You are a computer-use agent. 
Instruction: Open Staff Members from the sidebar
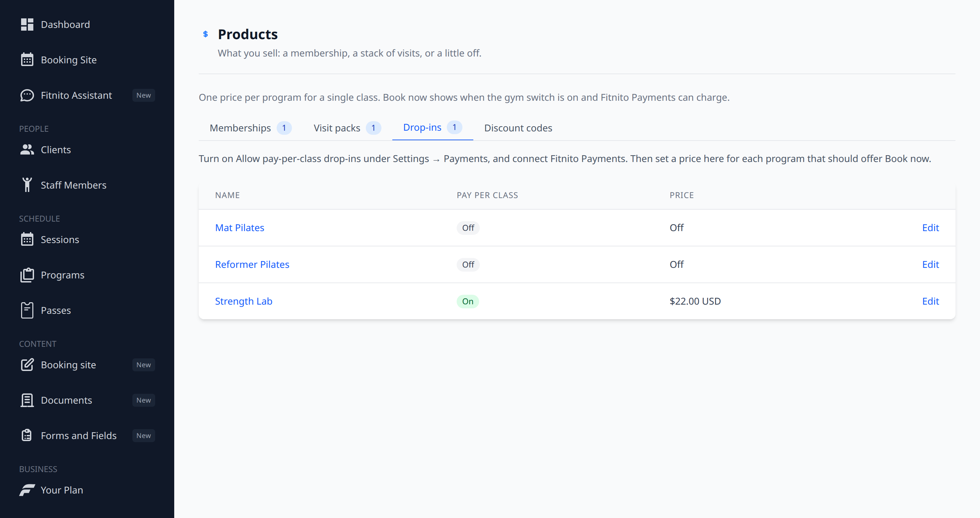coord(87,185)
